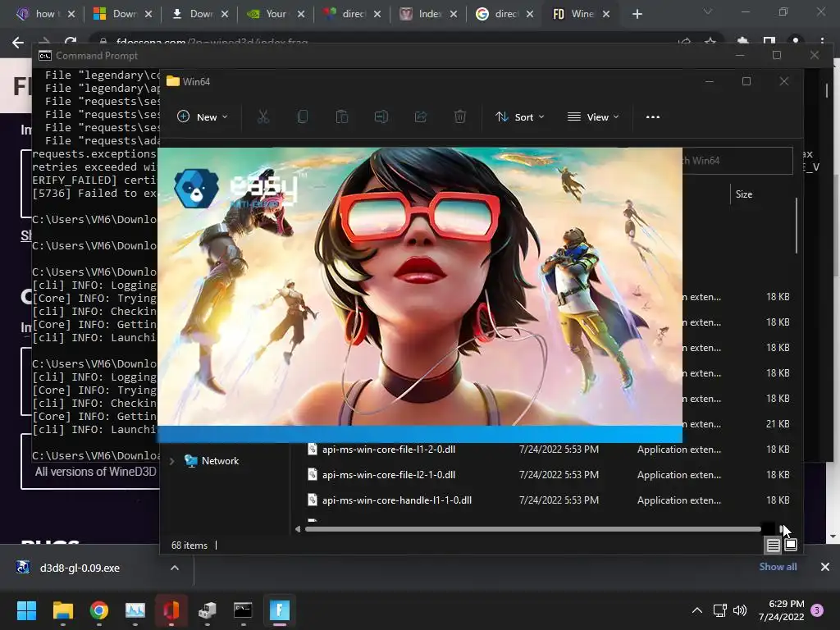Switch to details view layout icon
The height and width of the screenshot is (630, 840).
point(773,546)
